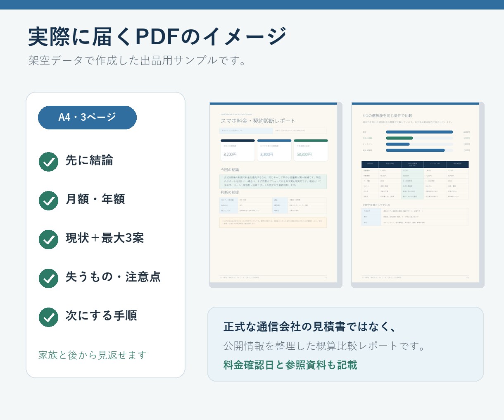Click the 8,200円 card in page one
The width and height of the screenshot is (504, 420).
pyautogui.click(x=238, y=150)
